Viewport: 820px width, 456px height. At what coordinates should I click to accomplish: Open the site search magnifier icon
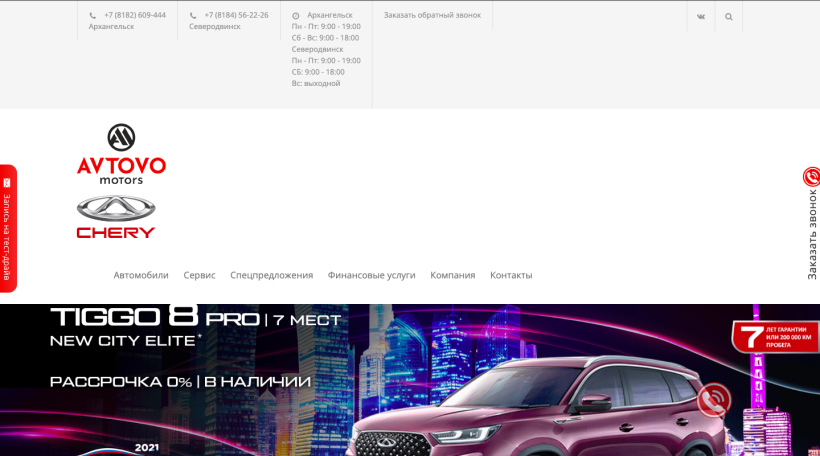click(x=728, y=17)
